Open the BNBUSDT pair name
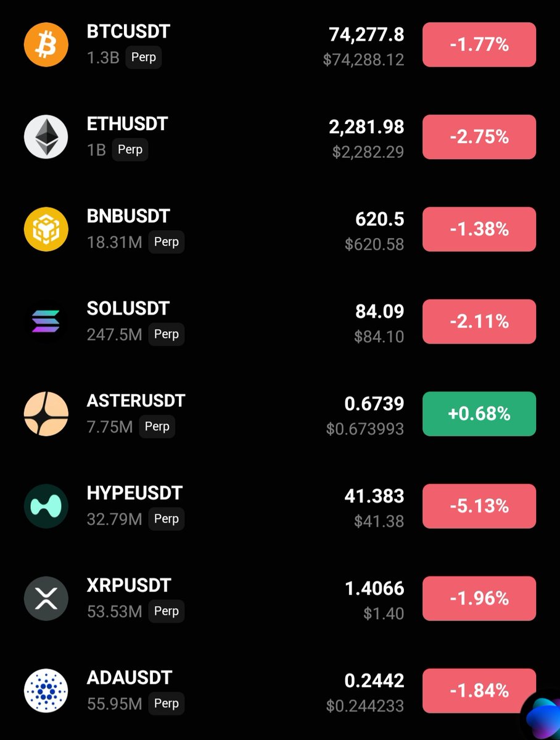Screen dimensions: 560x740 128,216
